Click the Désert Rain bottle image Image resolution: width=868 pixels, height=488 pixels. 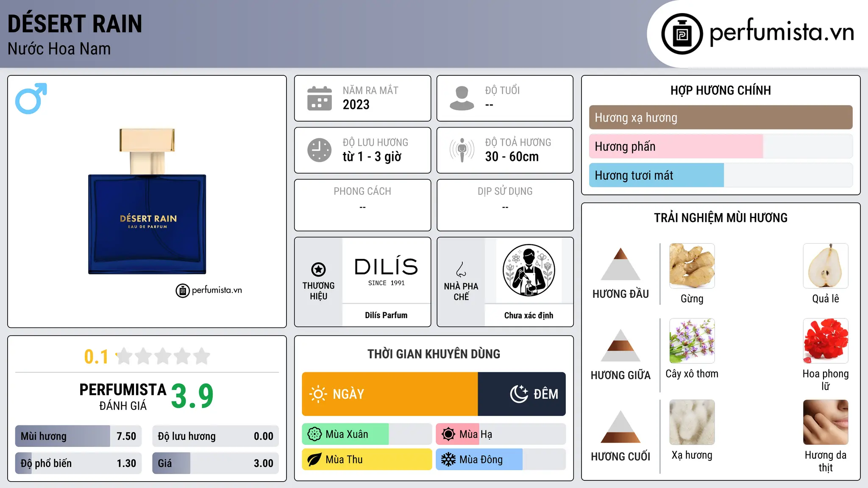click(x=147, y=201)
